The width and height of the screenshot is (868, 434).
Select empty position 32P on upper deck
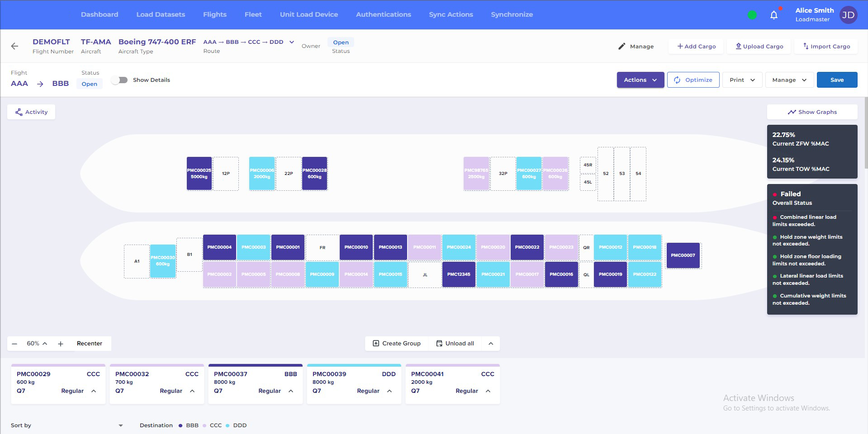(503, 174)
